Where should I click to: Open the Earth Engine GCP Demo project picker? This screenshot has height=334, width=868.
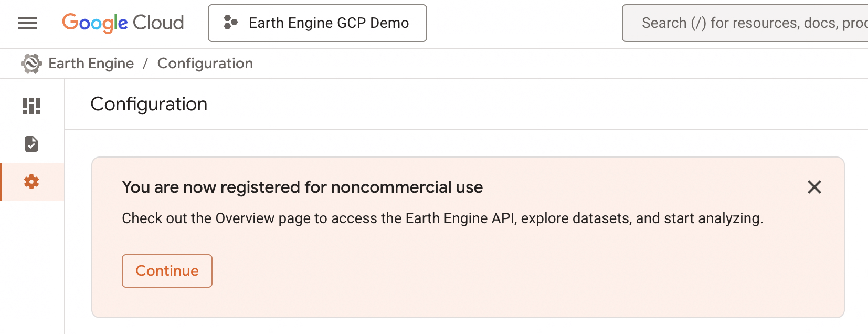click(x=317, y=23)
